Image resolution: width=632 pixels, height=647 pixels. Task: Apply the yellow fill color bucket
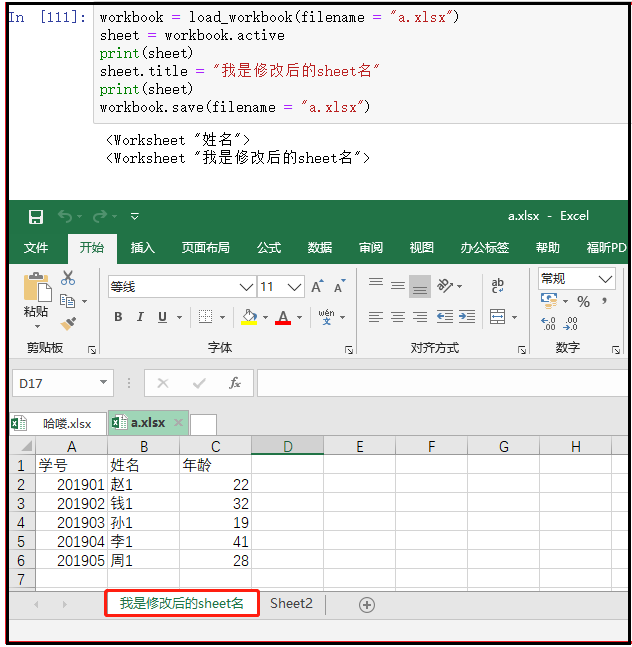[x=249, y=317]
